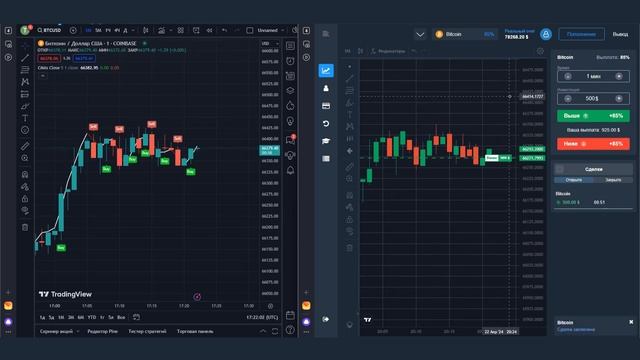
Task: Click the Пополнение deposit button
Action: (581, 34)
